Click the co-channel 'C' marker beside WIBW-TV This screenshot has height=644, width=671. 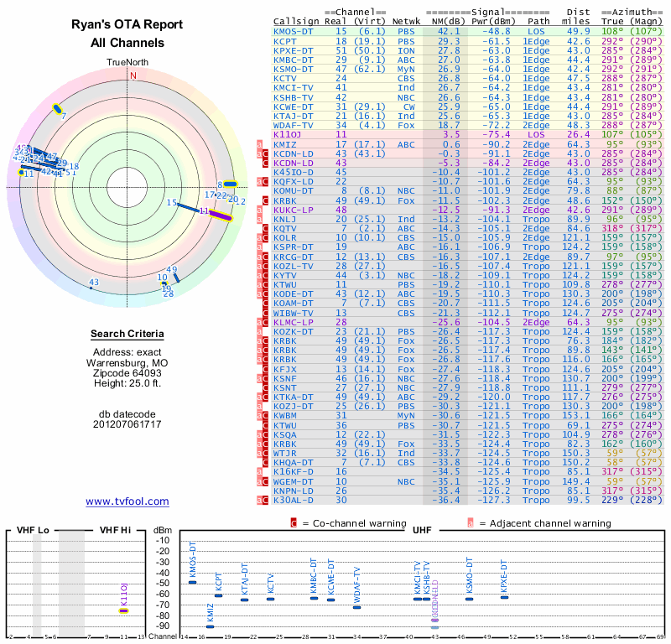(x=265, y=313)
